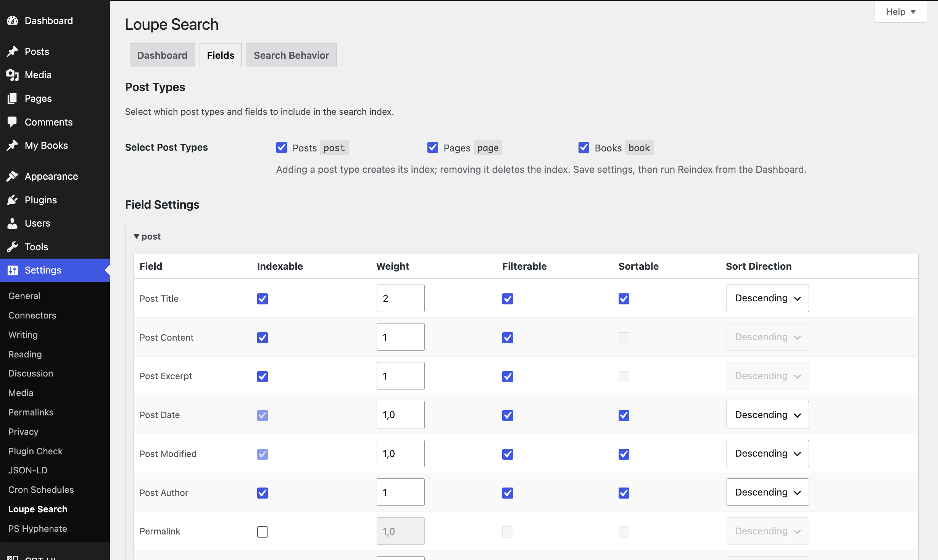This screenshot has height=560, width=938.
Task: Open Loupe Search submenu link
Action: point(38,509)
